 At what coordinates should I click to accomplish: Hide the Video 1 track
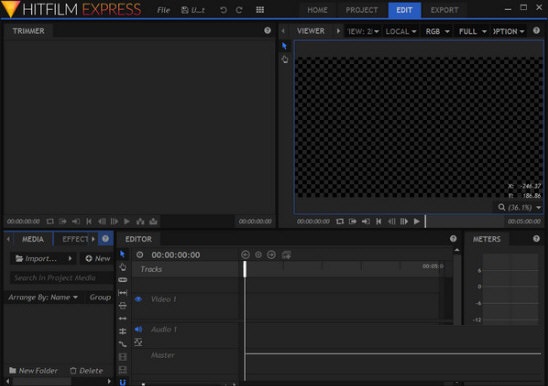tap(138, 299)
